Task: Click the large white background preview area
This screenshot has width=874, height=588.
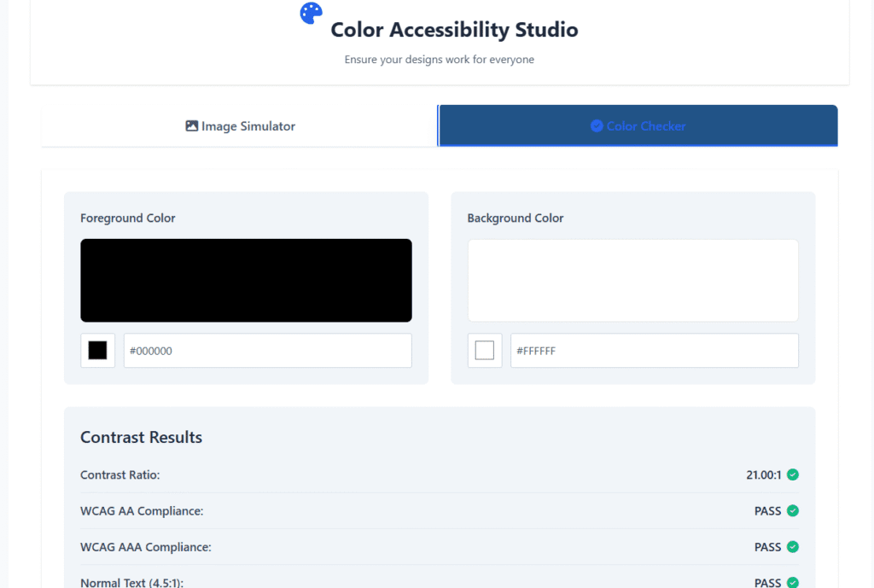Action: [x=632, y=280]
